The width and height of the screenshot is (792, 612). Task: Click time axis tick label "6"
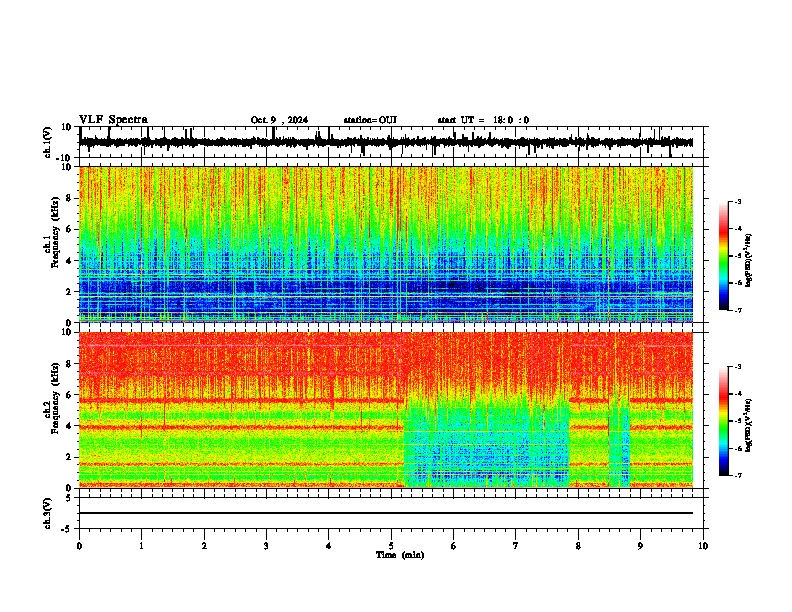454,546
